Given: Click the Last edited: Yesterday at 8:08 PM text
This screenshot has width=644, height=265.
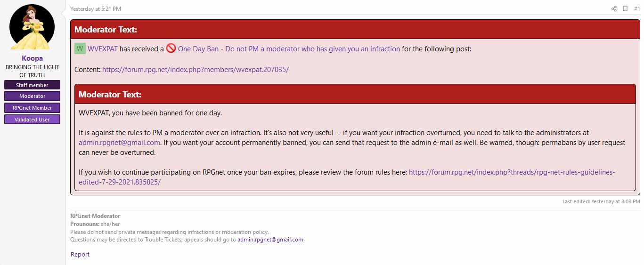Looking at the screenshot, I should (x=601, y=201).
